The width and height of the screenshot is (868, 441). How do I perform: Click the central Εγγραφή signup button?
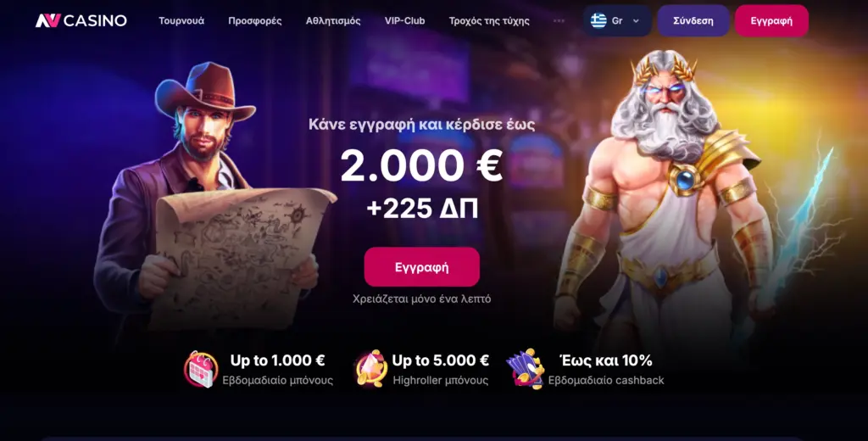[x=422, y=267]
